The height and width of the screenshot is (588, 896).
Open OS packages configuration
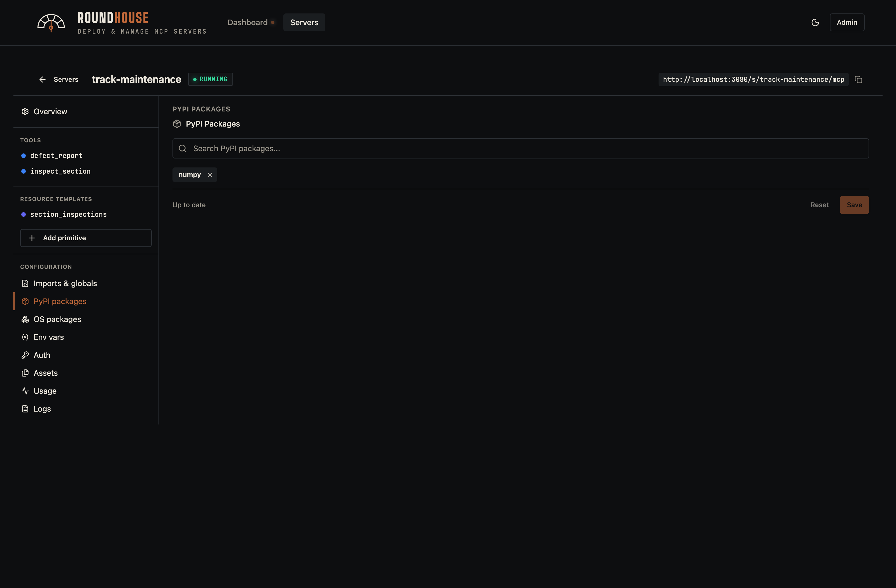tap(86, 319)
